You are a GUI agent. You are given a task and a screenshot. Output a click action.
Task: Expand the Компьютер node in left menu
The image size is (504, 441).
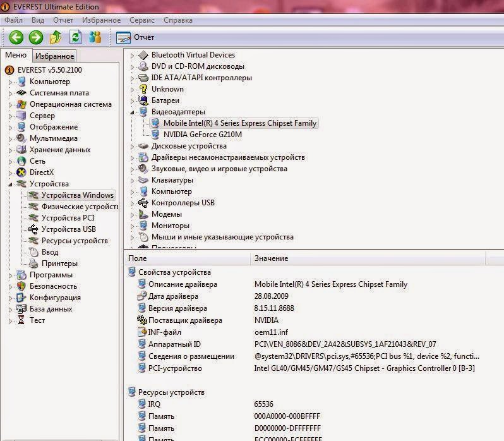pyautogui.click(x=10, y=82)
